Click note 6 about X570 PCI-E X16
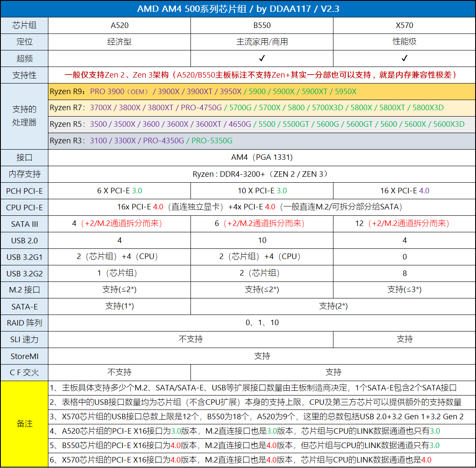Screen dimensions: 476x468 (262, 460)
